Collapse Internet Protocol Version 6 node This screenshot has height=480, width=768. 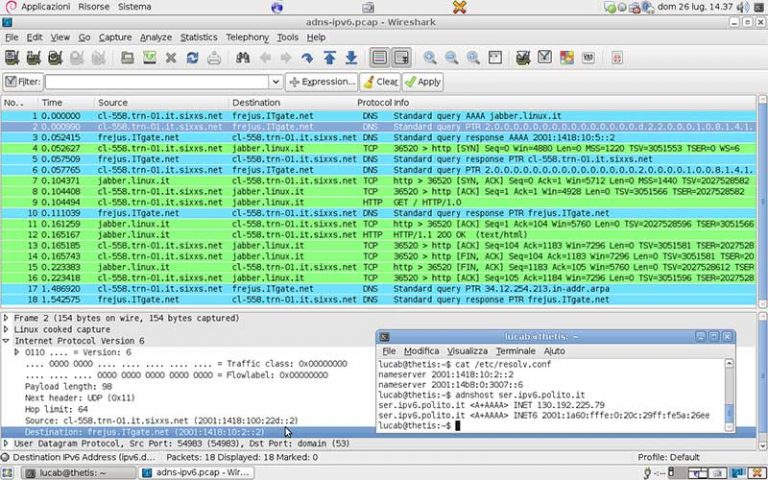[6, 341]
